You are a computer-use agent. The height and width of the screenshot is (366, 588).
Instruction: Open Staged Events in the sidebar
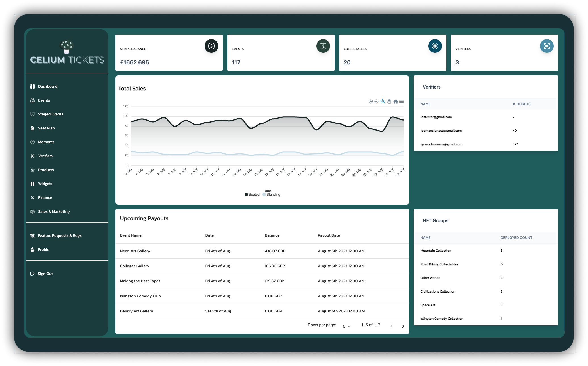tap(51, 114)
